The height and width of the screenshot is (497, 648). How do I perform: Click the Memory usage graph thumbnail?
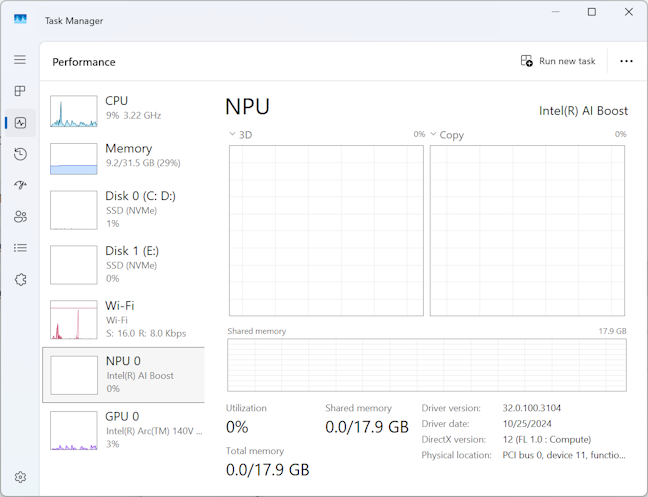coord(74,159)
